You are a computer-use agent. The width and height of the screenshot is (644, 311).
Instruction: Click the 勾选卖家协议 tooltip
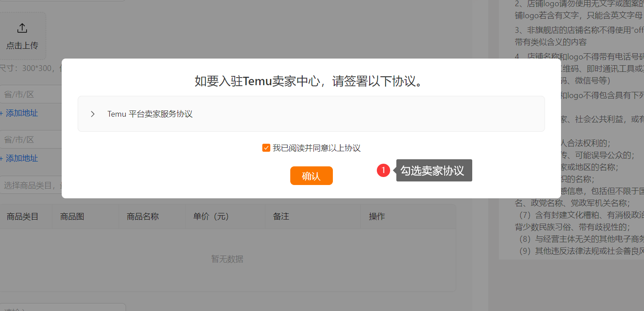coord(434,170)
